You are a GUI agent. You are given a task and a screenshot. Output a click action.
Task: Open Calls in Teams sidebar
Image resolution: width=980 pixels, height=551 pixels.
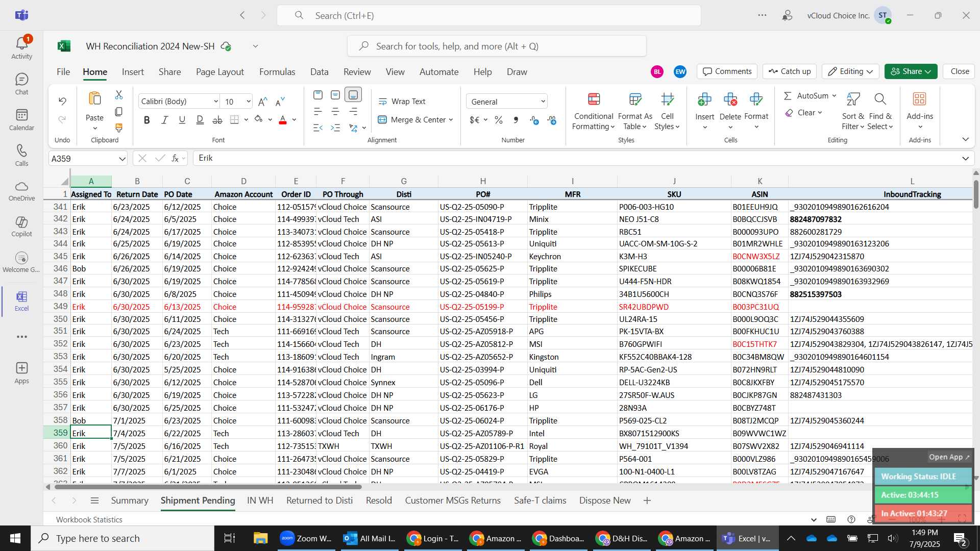[21, 156]
